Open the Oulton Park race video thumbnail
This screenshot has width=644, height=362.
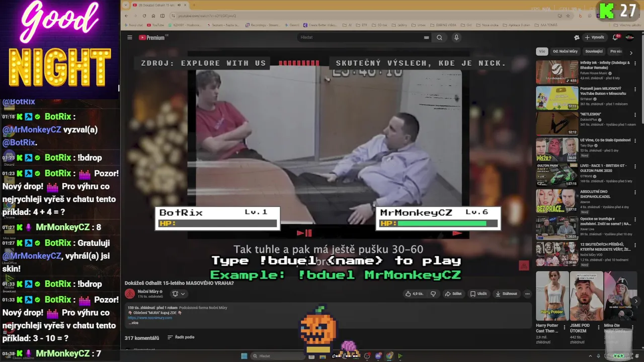coord(557,175)
